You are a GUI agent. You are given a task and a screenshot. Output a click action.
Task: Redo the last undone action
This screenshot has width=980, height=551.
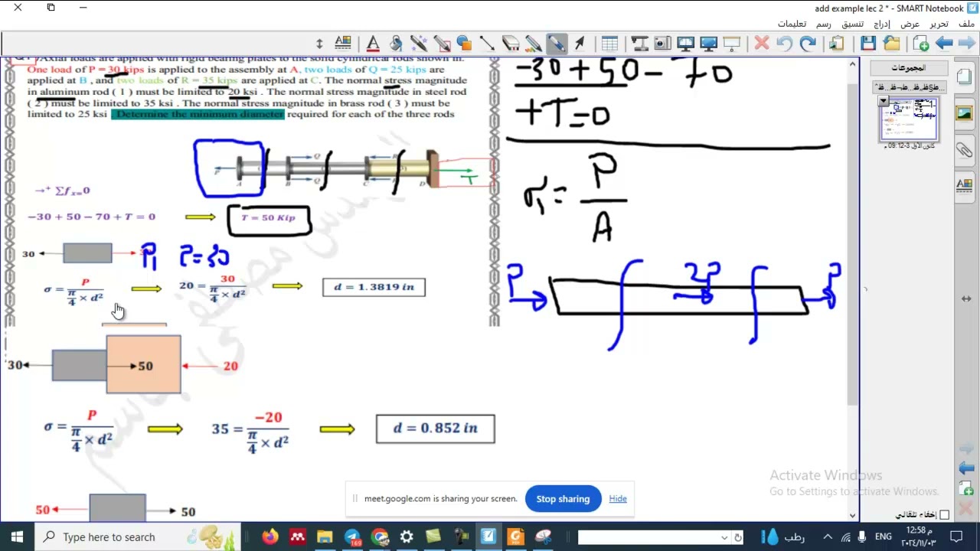808,44
